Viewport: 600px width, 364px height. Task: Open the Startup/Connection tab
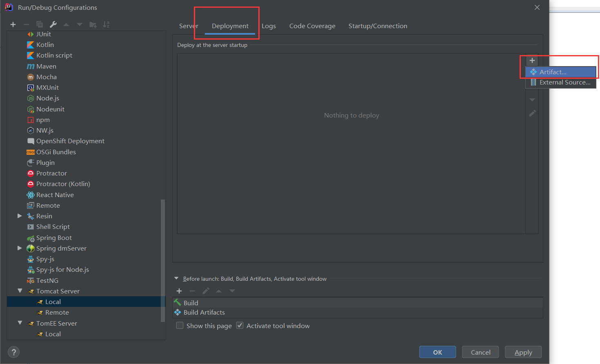378,26
